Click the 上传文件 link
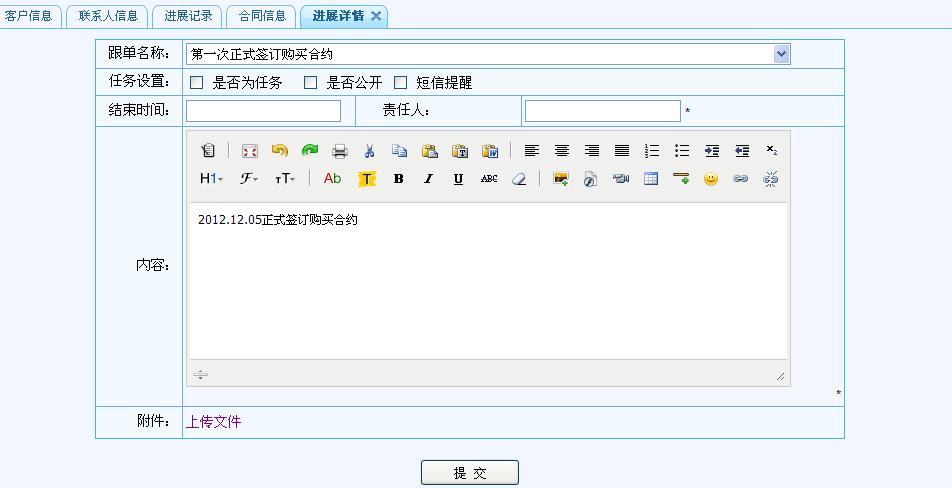Screen dimensions: 952x488 (x=213, y=421)
